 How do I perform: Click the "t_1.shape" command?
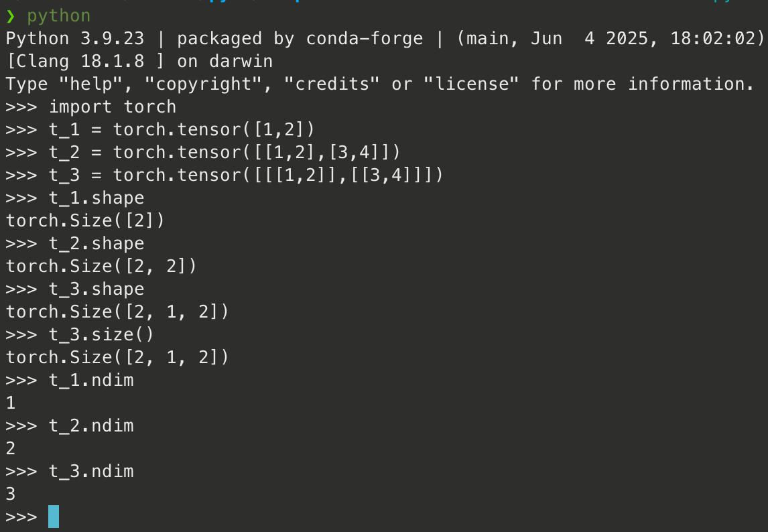coord(97,198)
